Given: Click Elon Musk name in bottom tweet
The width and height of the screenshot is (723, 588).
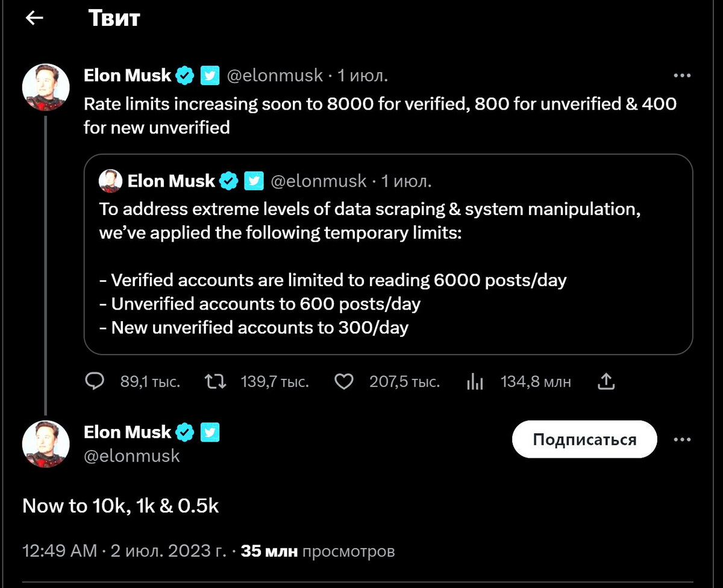Looking at the screenshot, I should pos(127,432).
